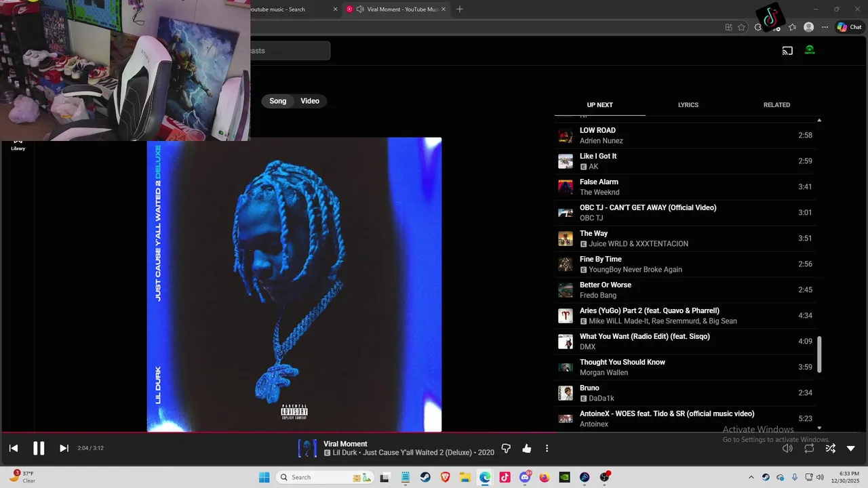Play Thought You Should Know by Morgan Wallen

(x=685, y=367)
